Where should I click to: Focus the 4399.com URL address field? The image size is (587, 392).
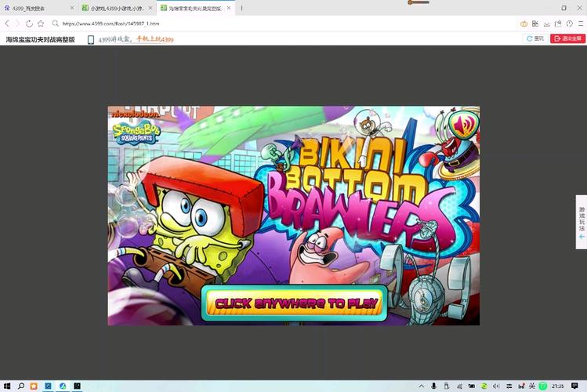pyautogui.click(x=111, y=24)
